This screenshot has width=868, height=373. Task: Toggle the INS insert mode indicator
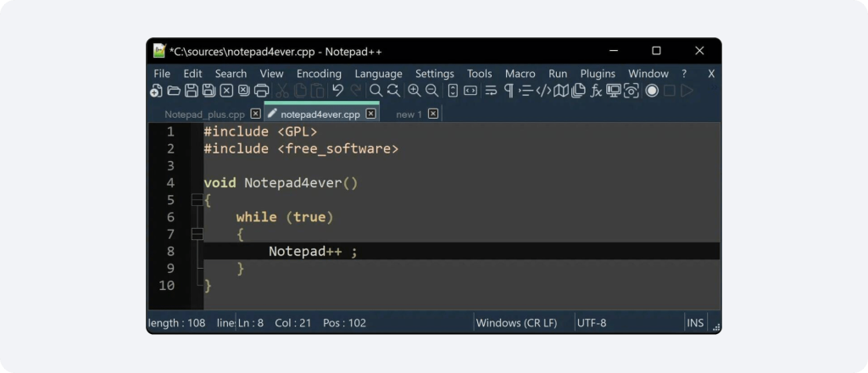coord(695,323)
